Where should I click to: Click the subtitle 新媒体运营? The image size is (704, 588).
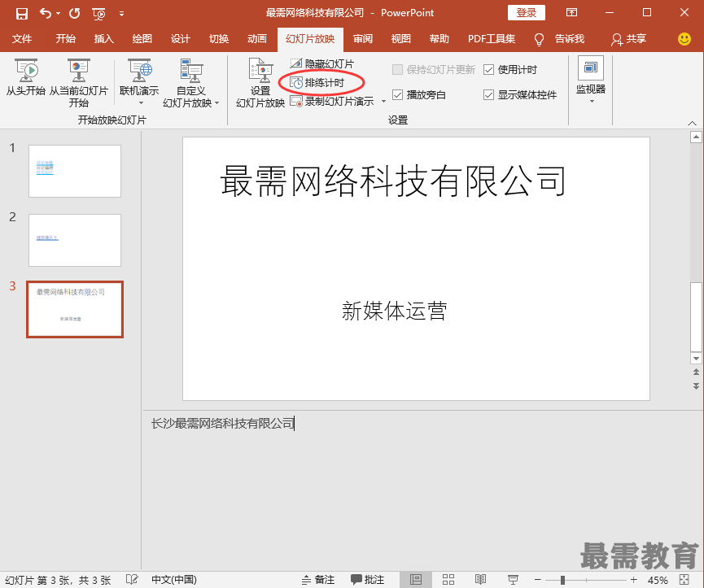(394, 311)
